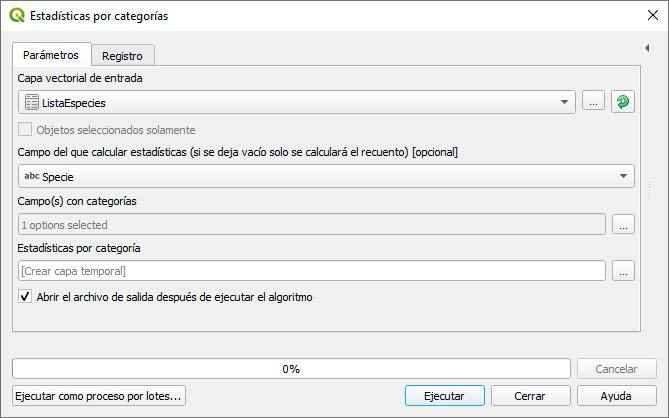Open category fields selection ellipsis button
The height and width of the screenshot is (418, 669).
pos(623,224)
